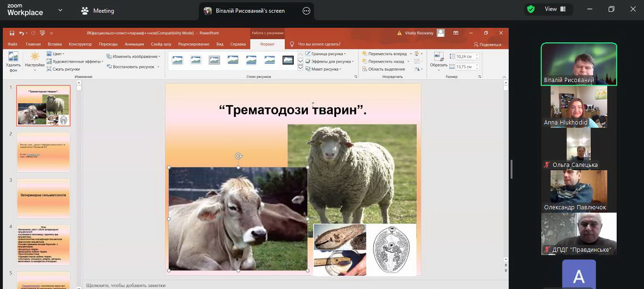Click the Save icon in PowerPoint title bar
This screenshot has width=644, height=289.
[x=11, y=33]
